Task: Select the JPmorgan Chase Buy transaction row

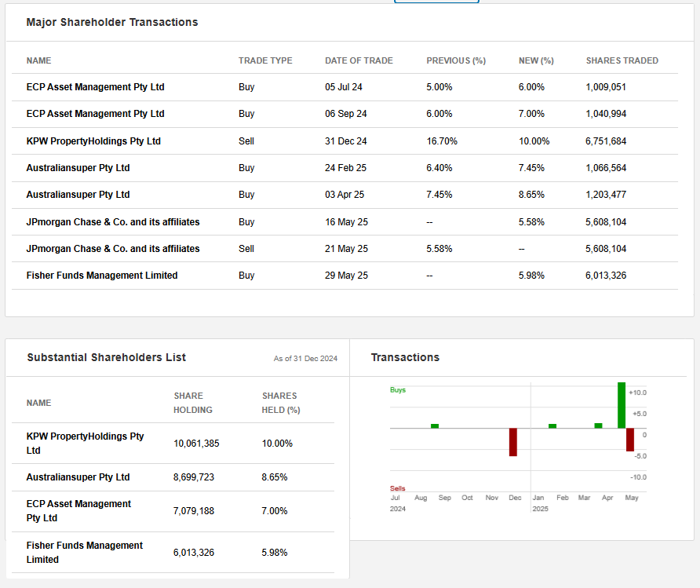Action: pos(113,222)
